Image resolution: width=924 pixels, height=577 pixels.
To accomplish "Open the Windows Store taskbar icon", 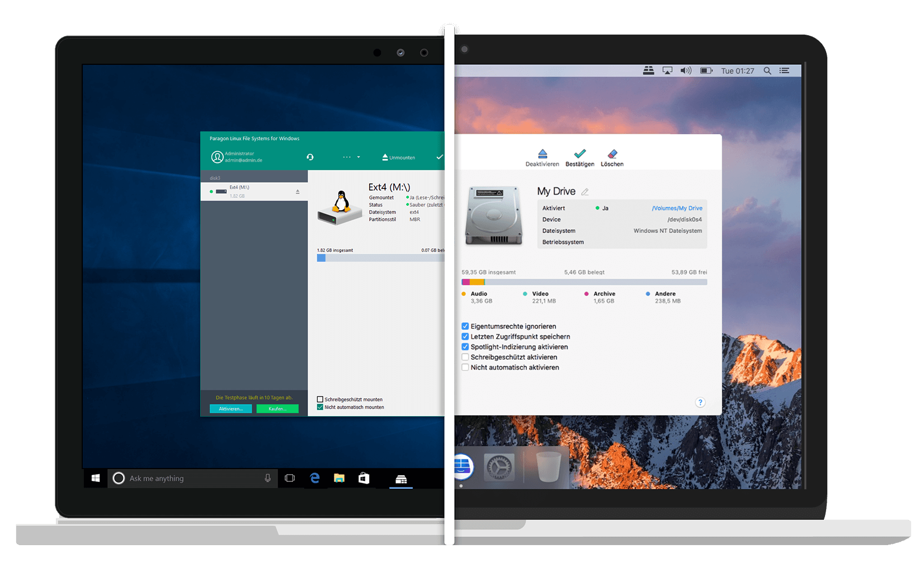I will [x=364, y=478].
